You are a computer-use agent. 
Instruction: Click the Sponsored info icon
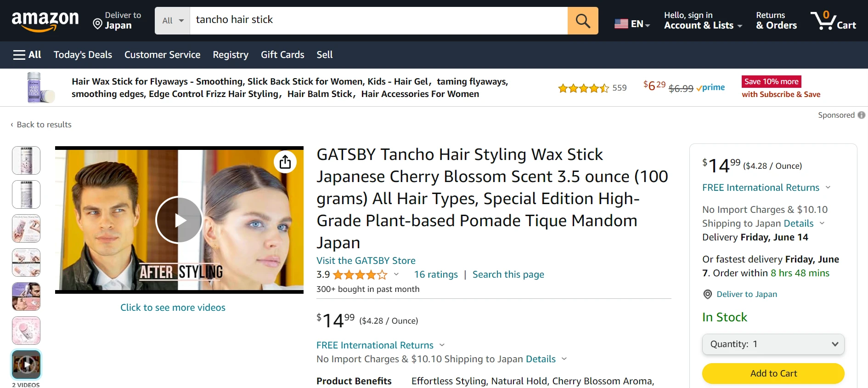point(862,115)
